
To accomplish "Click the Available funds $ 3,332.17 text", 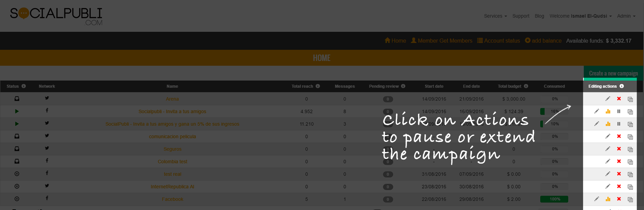I will [x=599, y=41].
